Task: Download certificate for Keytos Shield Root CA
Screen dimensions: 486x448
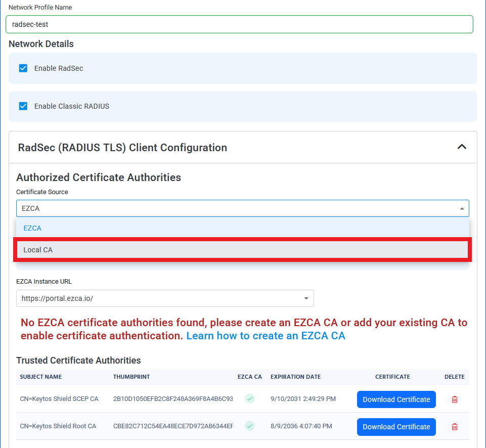Action: tap(396, 427)
